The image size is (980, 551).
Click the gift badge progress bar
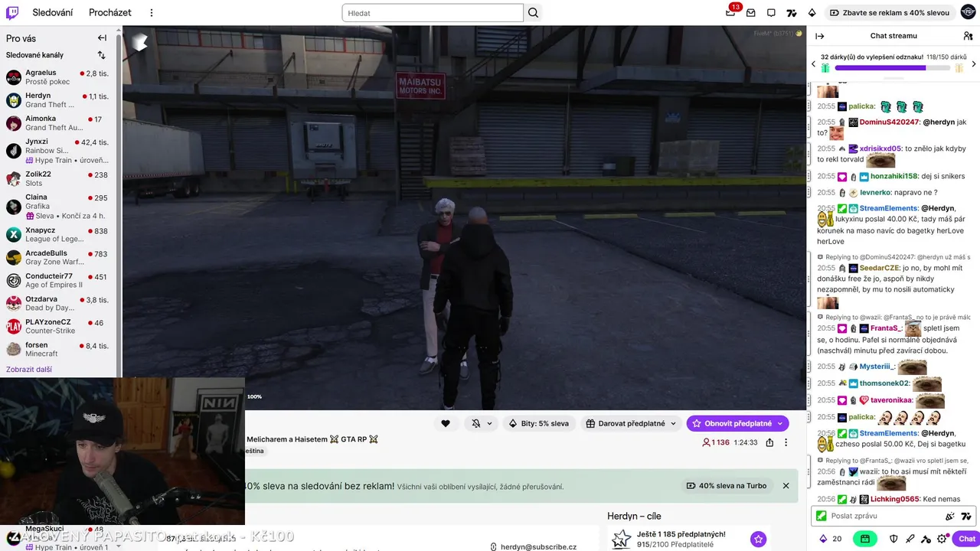coord(892,67)
